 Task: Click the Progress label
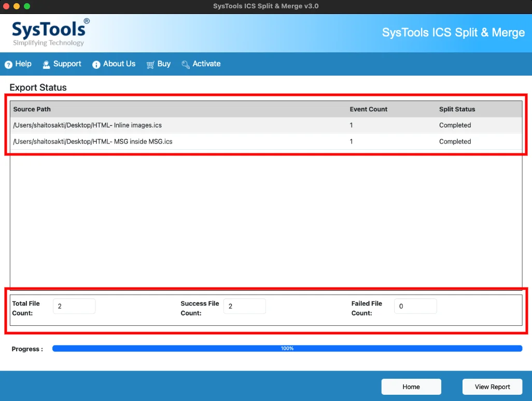coord(27,349)
